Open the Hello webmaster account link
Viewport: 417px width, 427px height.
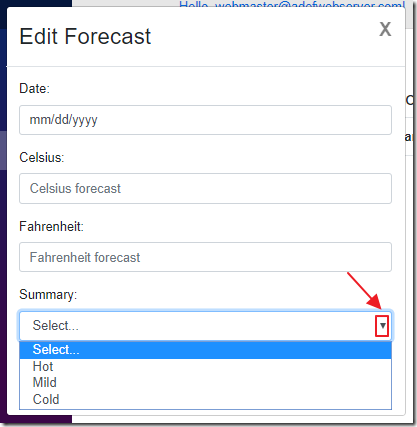tap(292, 5)
